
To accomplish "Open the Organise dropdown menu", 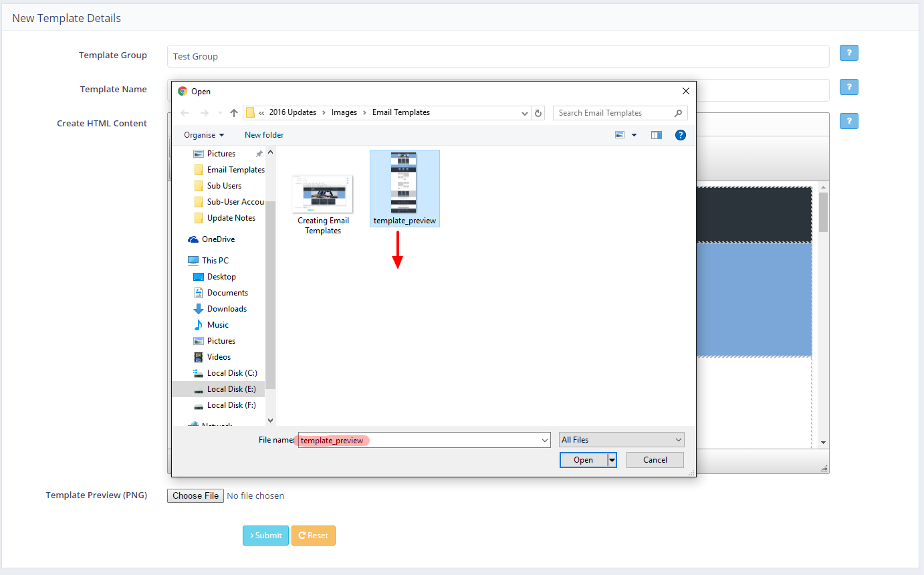I will [x=204, y=135].
